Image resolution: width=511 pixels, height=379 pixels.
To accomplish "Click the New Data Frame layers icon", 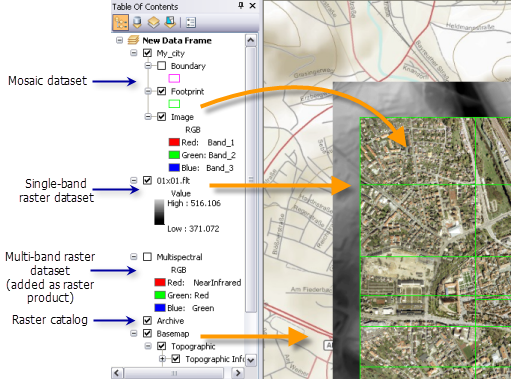I will click(x=133, y=40).
